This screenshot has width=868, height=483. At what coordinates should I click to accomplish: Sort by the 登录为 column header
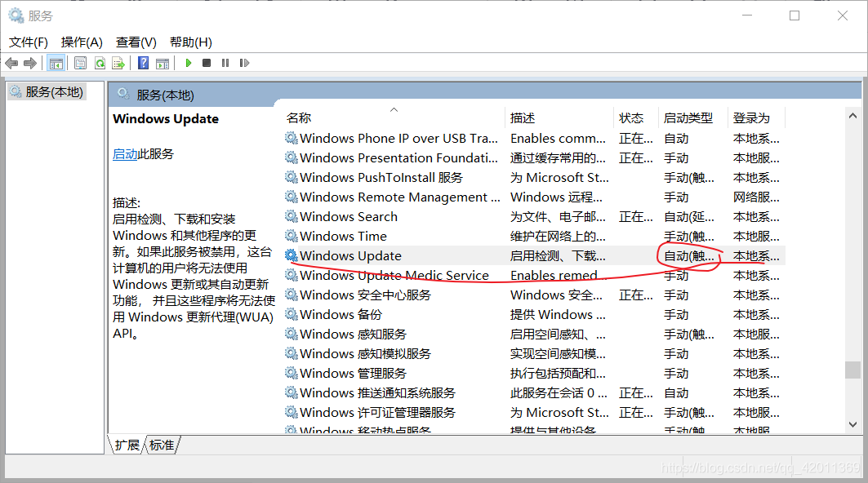point(756,117)
